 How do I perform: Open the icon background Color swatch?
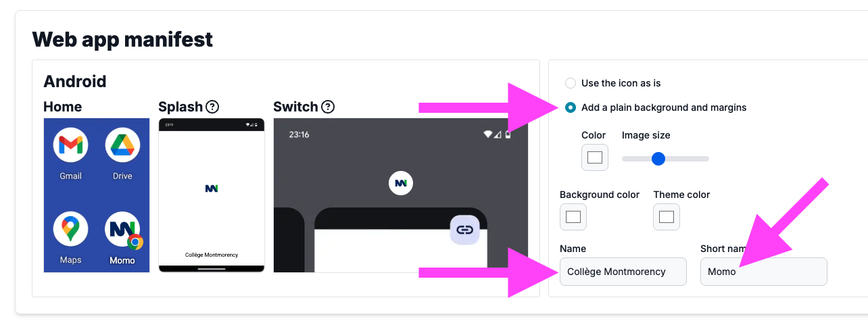595,157
